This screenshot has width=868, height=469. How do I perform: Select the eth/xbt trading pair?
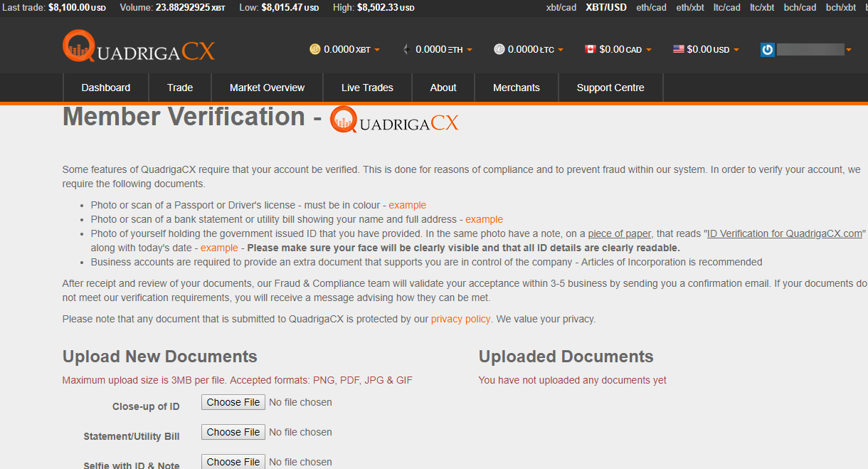[690, 7]
